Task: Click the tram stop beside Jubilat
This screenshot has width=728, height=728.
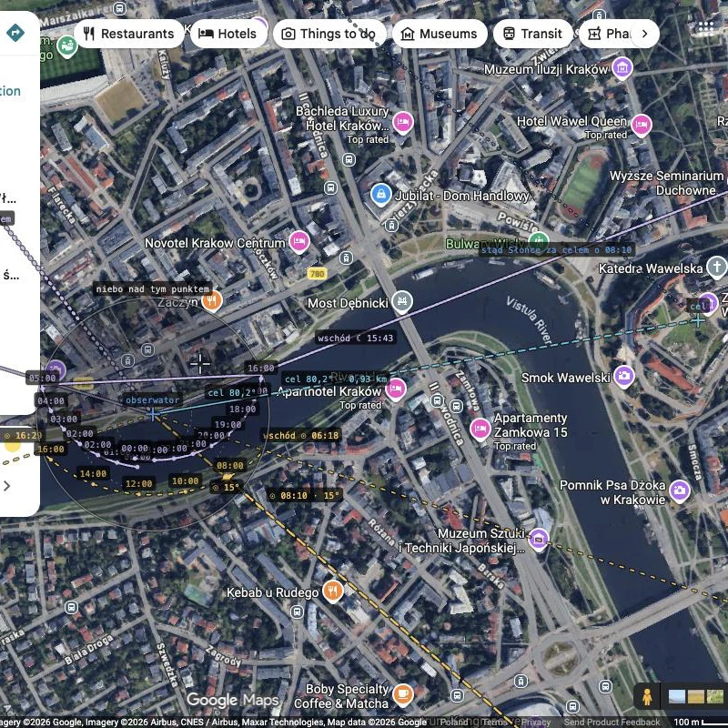Action: [392, 226]
